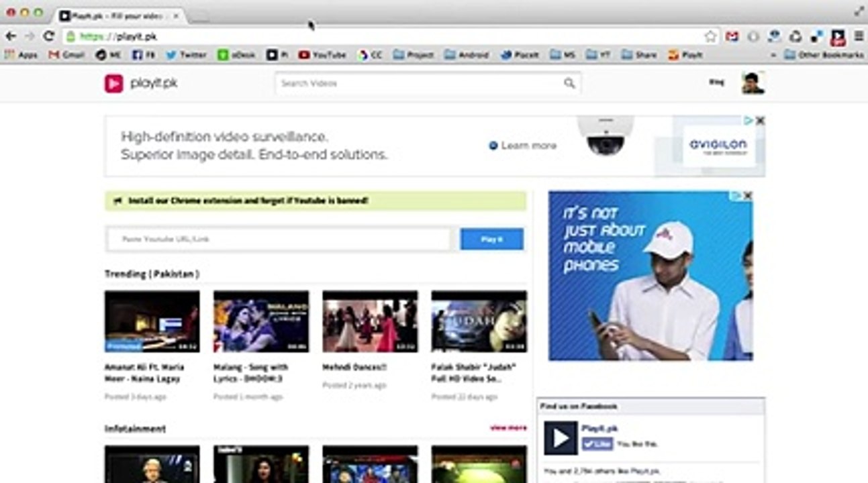The width and height of the screenshot is (868, 483).
Task: Expand the Android bookmarks folder
Action: [x=467, y=55]
